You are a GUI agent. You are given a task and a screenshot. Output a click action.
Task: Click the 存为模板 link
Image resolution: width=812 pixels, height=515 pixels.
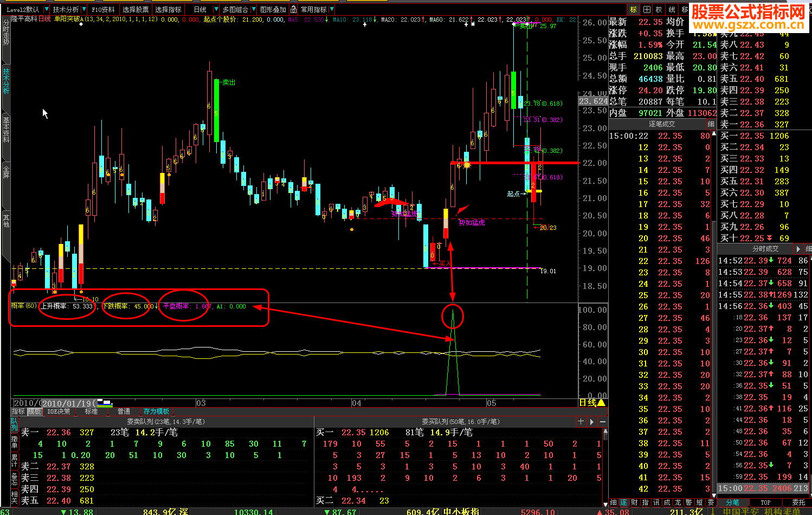coord(157,411)
